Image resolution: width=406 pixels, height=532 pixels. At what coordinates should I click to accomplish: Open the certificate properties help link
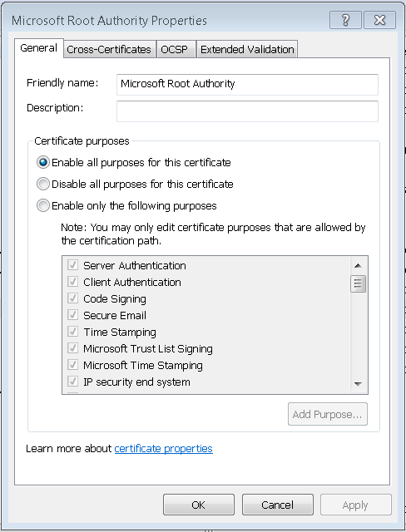164,449
